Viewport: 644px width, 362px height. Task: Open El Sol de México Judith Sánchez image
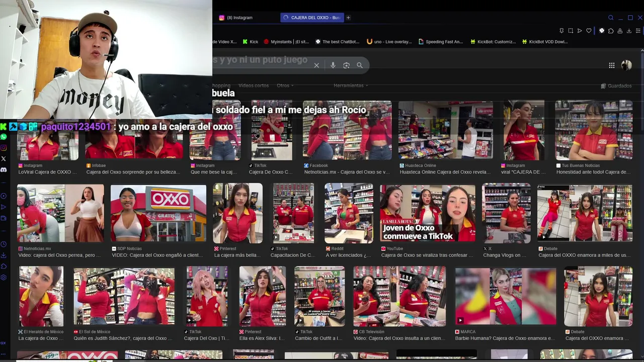(x=124, y=297)
